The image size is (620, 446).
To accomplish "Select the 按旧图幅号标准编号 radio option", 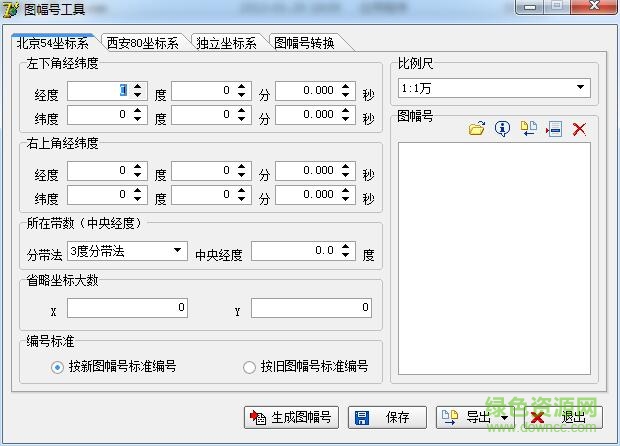I will pyautogui.click(x=249, y=367).
